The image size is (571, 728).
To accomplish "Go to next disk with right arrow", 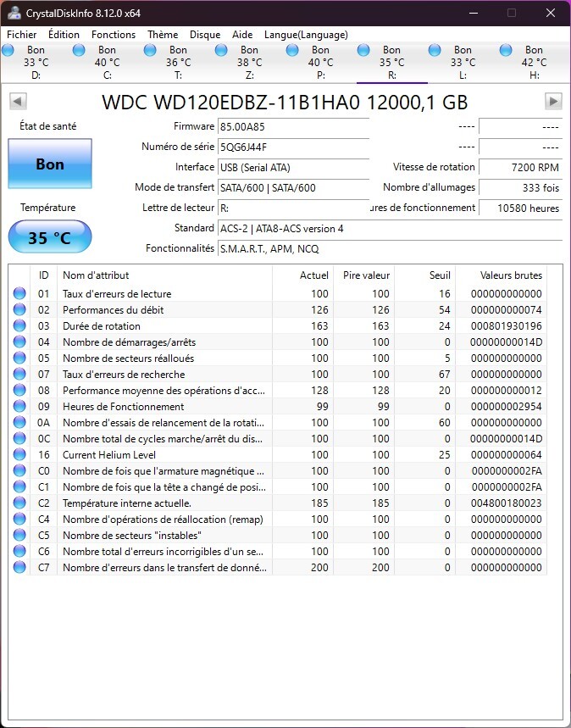I will pyautogui.click(x=553, y=101).
